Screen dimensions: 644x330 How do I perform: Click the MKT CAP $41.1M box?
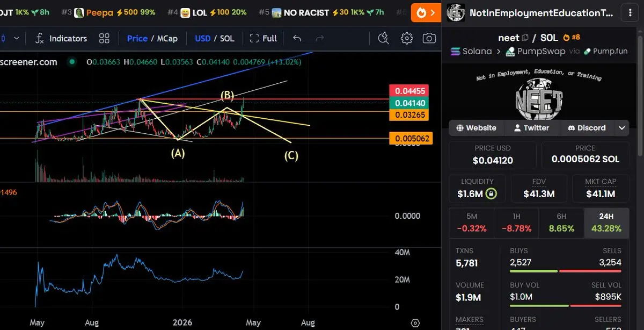tap(601, 189)
